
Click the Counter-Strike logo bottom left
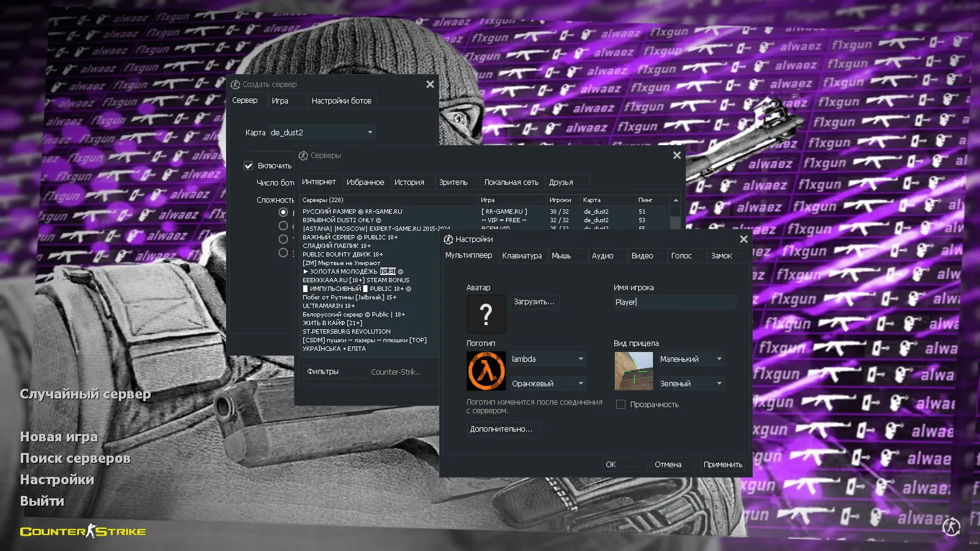click(x=83, y=531)
